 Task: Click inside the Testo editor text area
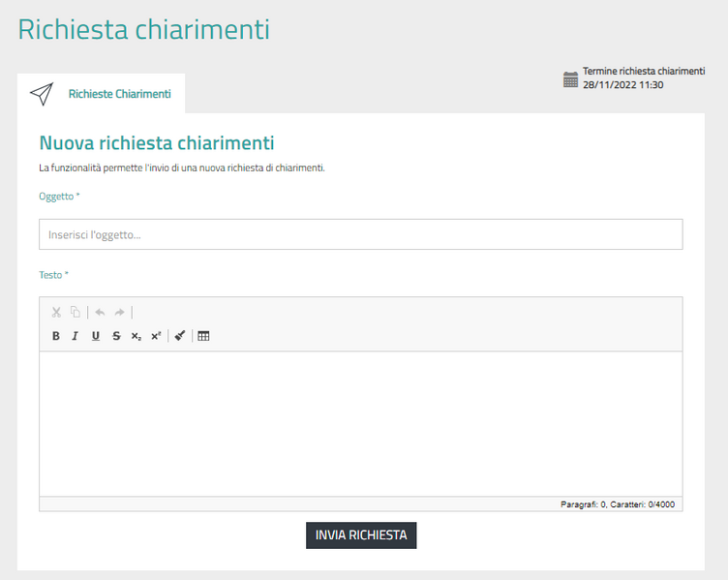pos(360,423)
